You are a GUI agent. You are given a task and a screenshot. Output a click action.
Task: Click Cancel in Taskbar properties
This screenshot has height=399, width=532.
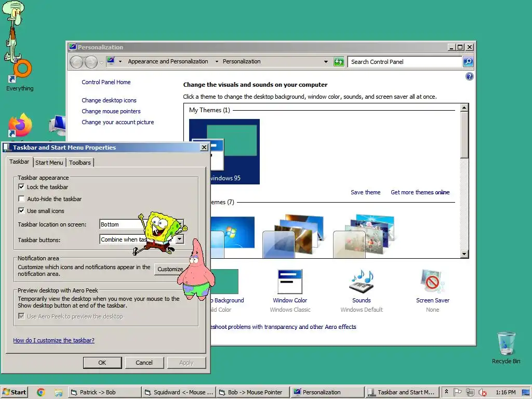pyautogui.click(x=144, y=363)
